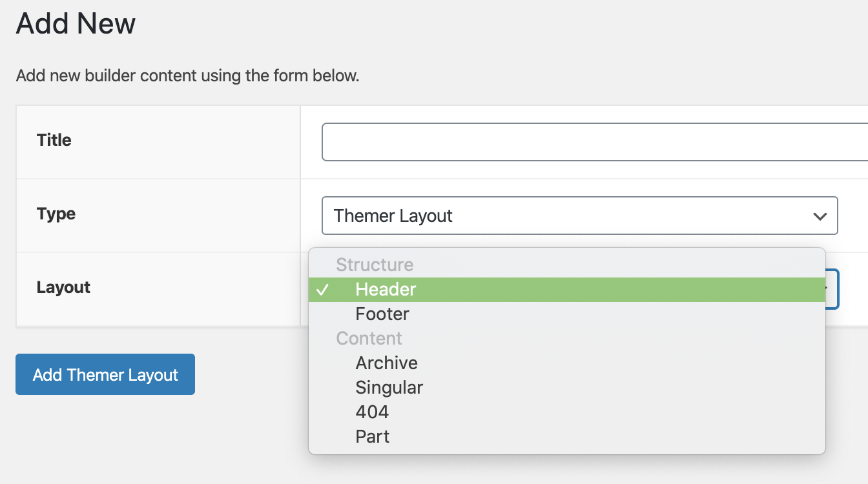Screen dimensions: 868x484
Task: Click into the Title text field
Action: click(x=594, y=142)
